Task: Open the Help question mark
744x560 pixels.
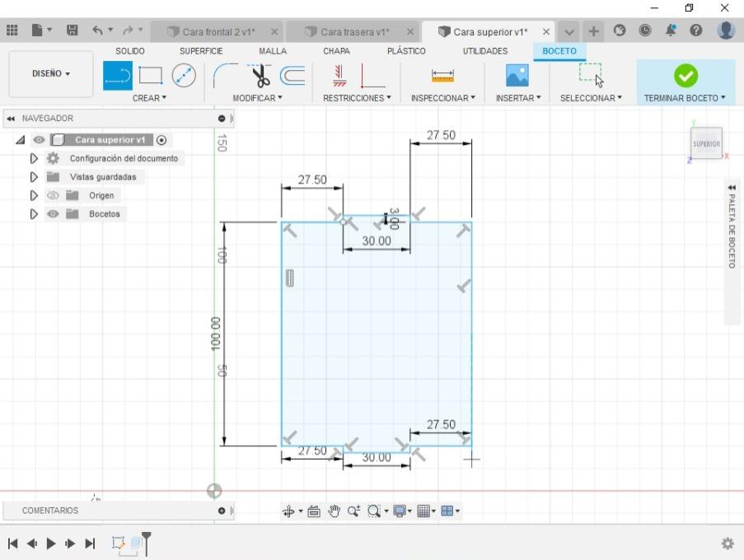Action: 696,30
